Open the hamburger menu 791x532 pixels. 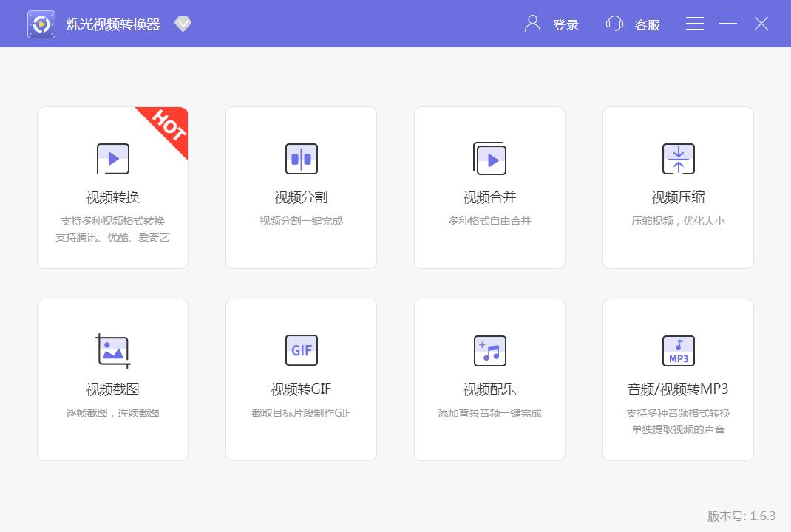695,24
